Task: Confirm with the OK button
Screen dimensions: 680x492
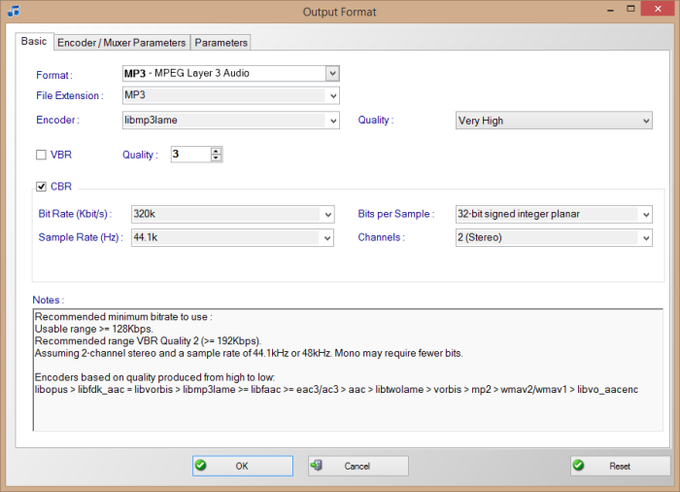Action: click(x=242, y=466)
